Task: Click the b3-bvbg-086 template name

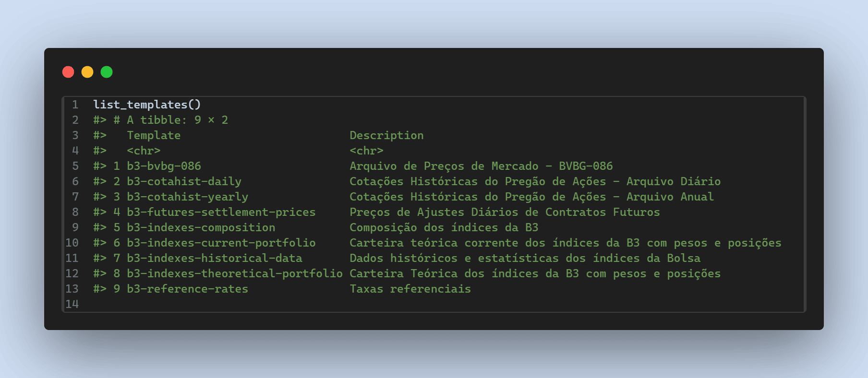Action: [x=164, y=166]
